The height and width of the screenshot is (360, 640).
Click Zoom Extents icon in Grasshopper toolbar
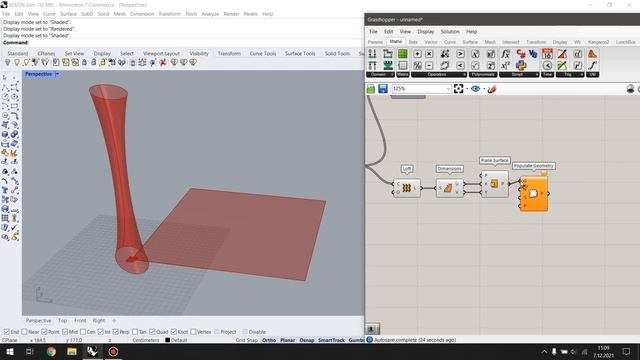[458, 89]
